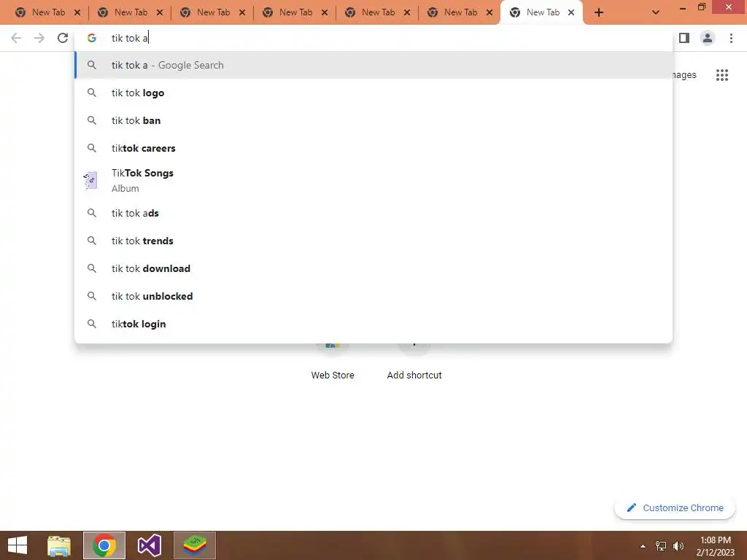
Task: Close the first New Tab
Action: pyautogui.click(x=77, y=12)
